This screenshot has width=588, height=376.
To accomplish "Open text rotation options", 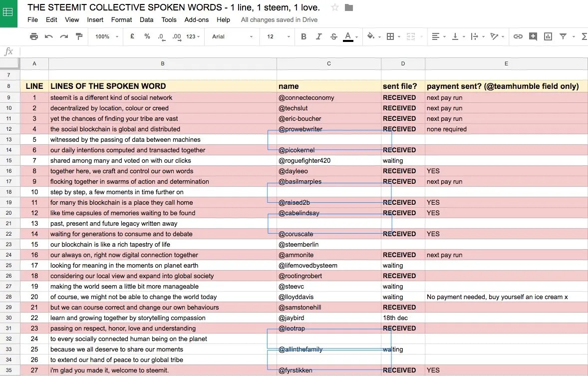I will [x=494, y=36].
